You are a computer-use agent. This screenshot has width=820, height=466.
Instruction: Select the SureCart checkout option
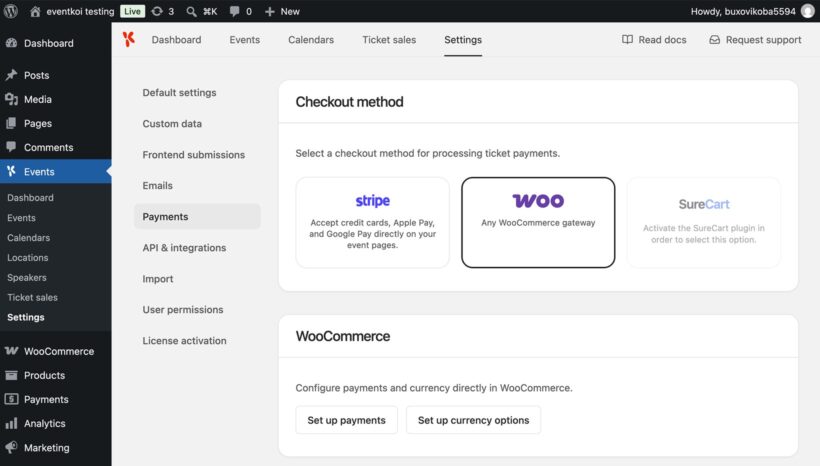703,222
